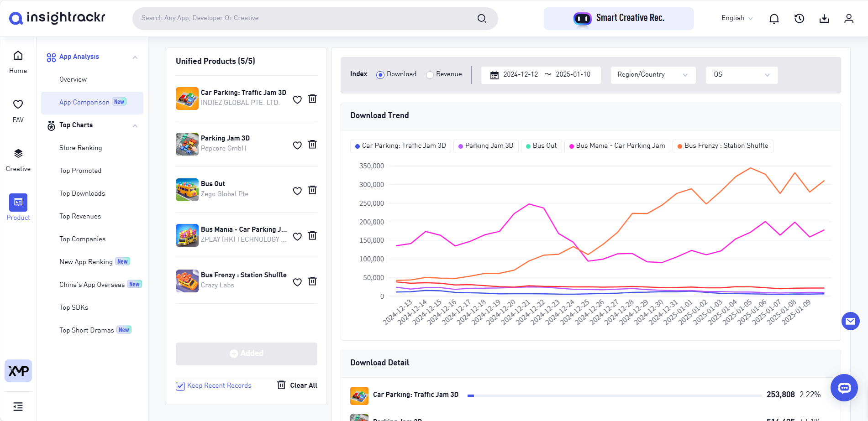Delete Car Parking: Traffic Jam 3D

pos(312,99)
